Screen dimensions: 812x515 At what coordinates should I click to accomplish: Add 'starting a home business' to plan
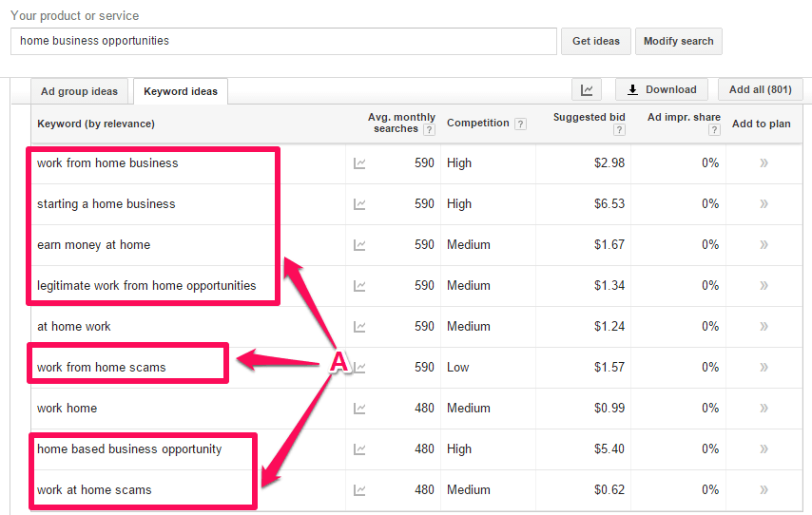pyautogui.click(x=764, y=204)
